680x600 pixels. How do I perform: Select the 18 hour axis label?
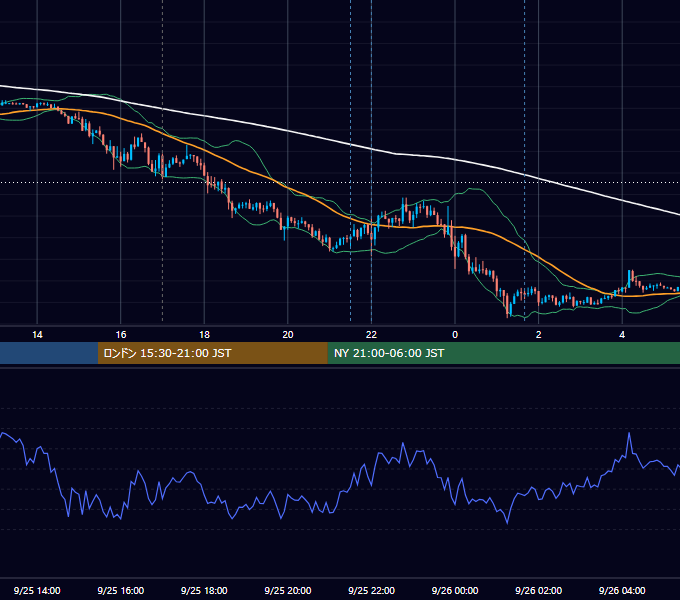[204, 335]
